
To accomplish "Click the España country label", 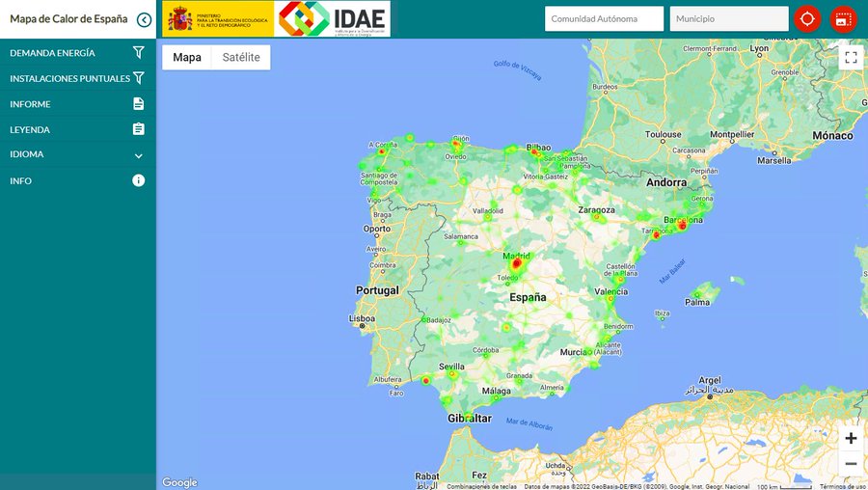I will 528,297.
